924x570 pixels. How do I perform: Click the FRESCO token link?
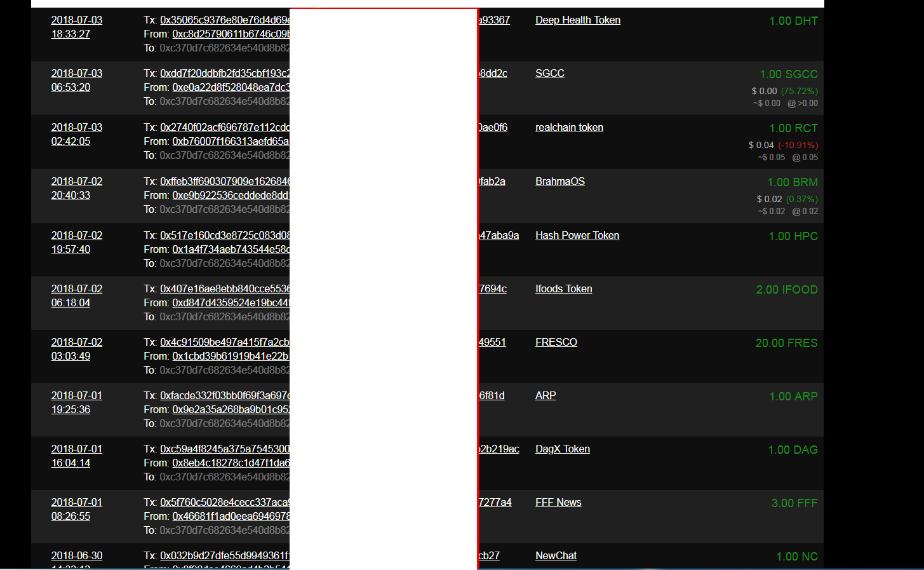[x=556, y=343]
